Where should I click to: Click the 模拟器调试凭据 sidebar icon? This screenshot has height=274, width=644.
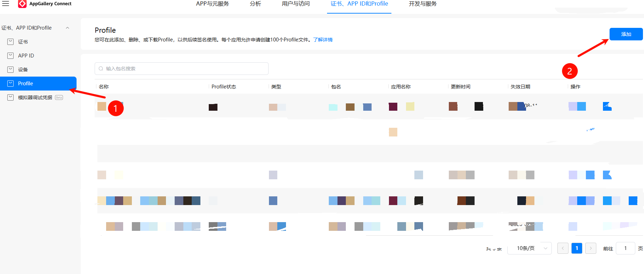(x=11, y=97)
